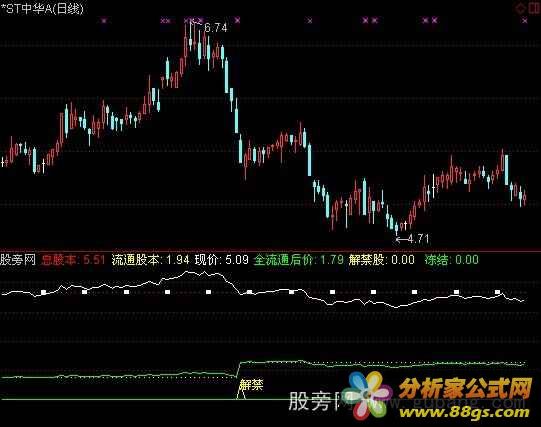Image resolution: width=541 pixels, height=427 pixels.
Task: Click the 4.71 low price label
Action: pos(418,239)
